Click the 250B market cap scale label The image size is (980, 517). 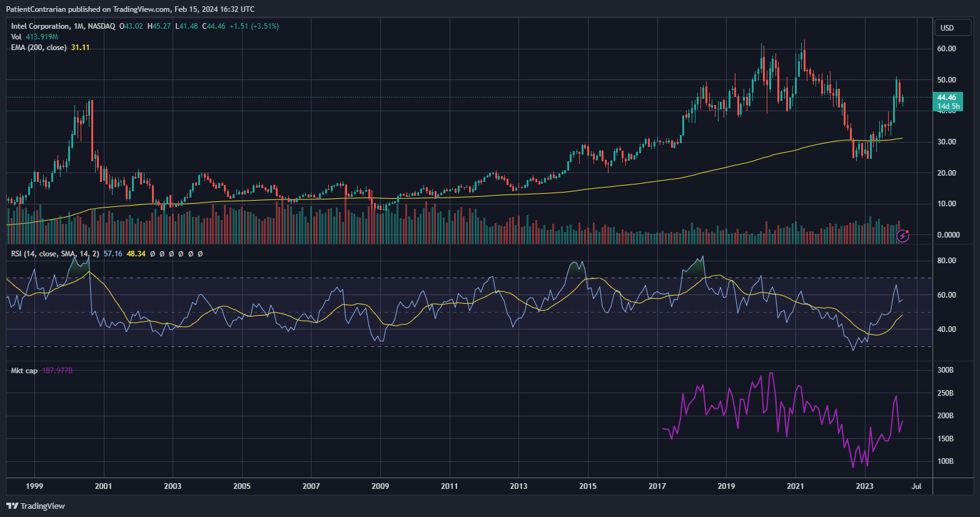click(945, 393)
